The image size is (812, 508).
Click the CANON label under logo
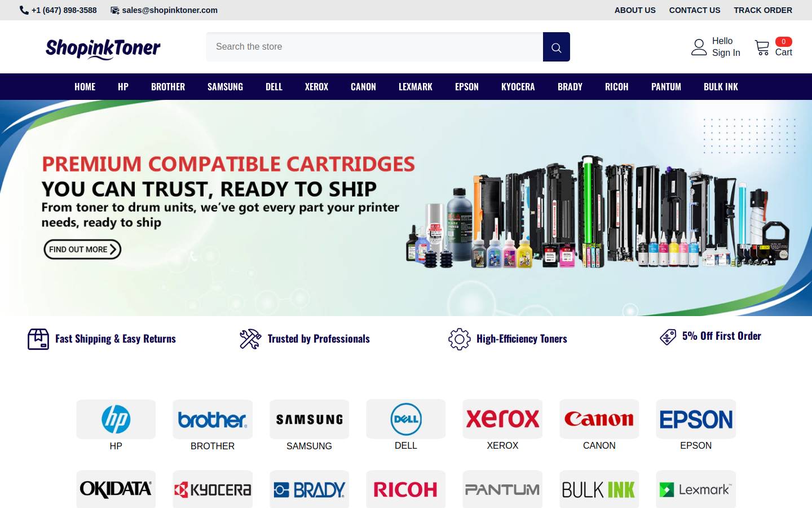click(x=599, y=445)
